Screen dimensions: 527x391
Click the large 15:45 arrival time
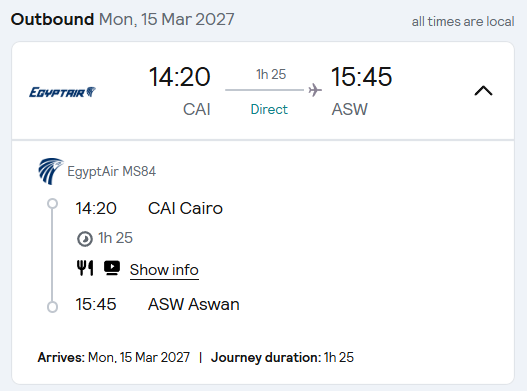[x=361, y=77]
